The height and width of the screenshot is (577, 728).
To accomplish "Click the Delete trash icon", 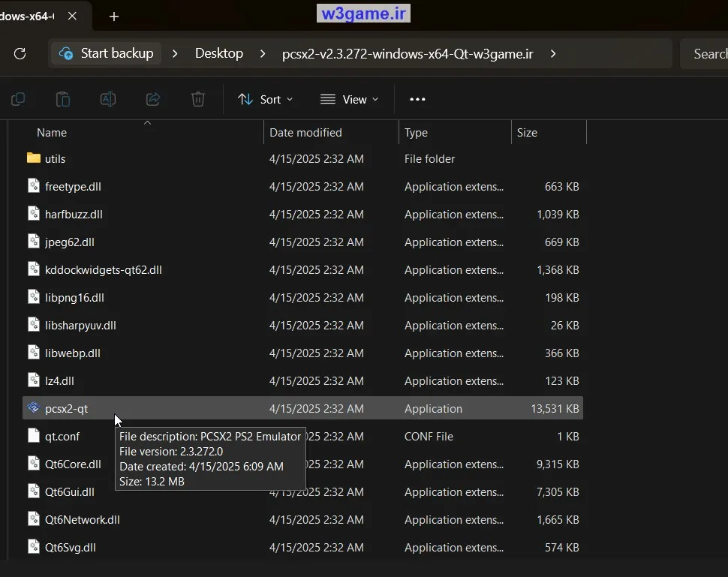I will coord(198,99).
